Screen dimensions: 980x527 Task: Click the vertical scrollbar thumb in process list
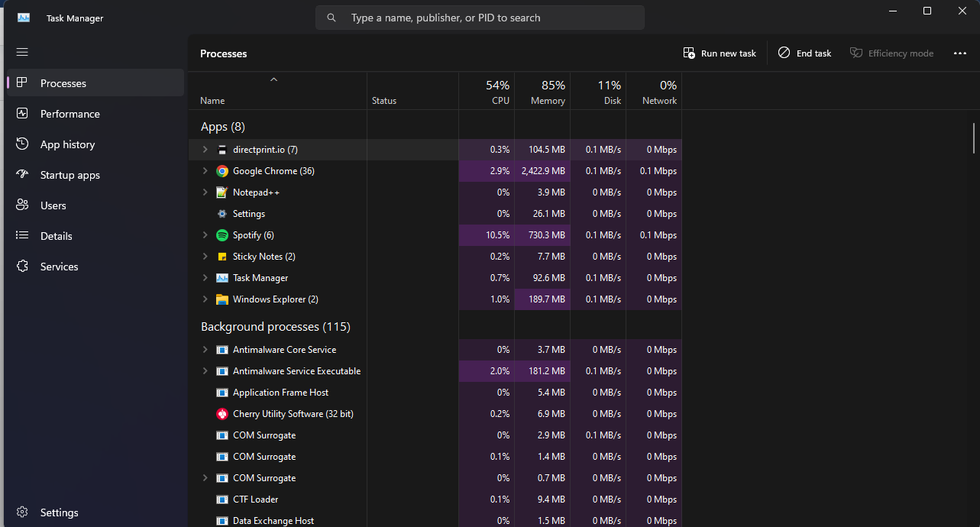coord(974,137)
